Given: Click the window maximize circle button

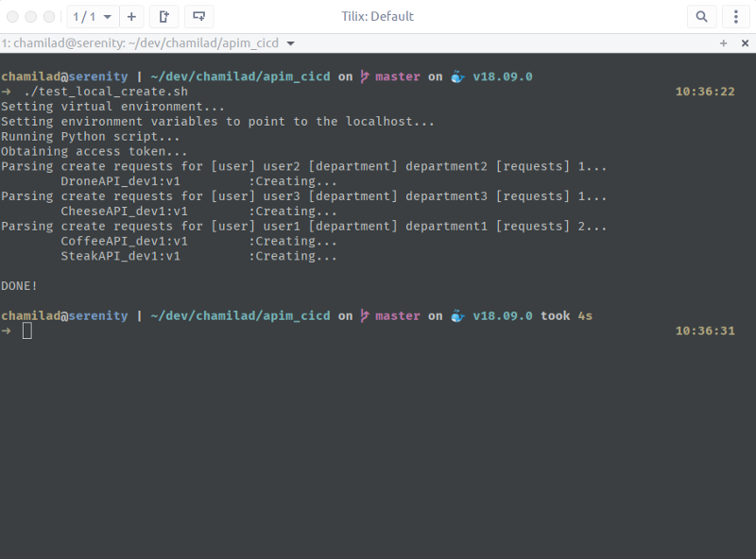Looking at the screenshot, I should (x=49, y=17).
